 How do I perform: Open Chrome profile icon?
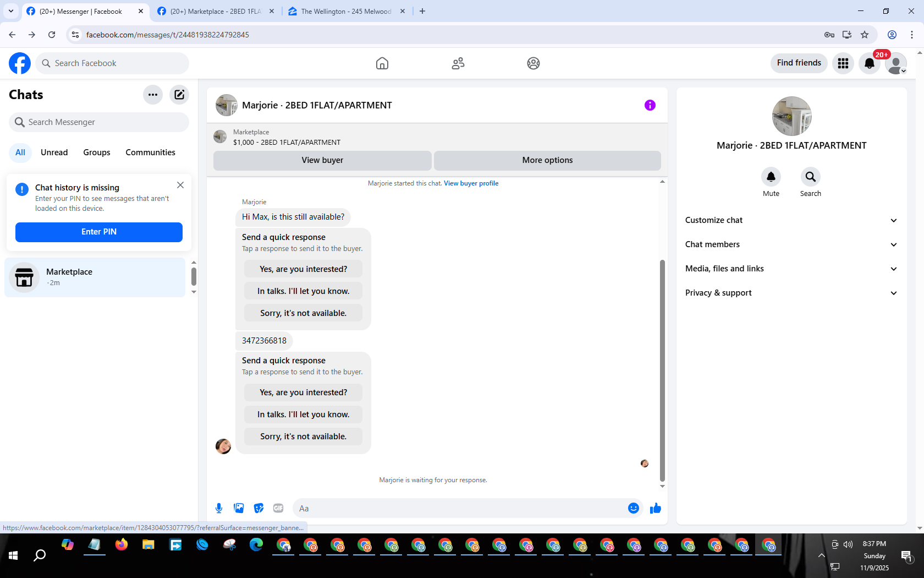tap(892, 35)
